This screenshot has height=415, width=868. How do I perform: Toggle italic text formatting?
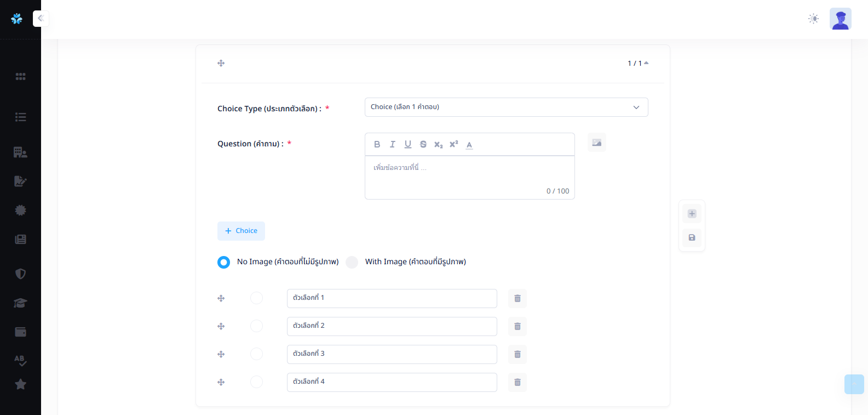[392, 144]
